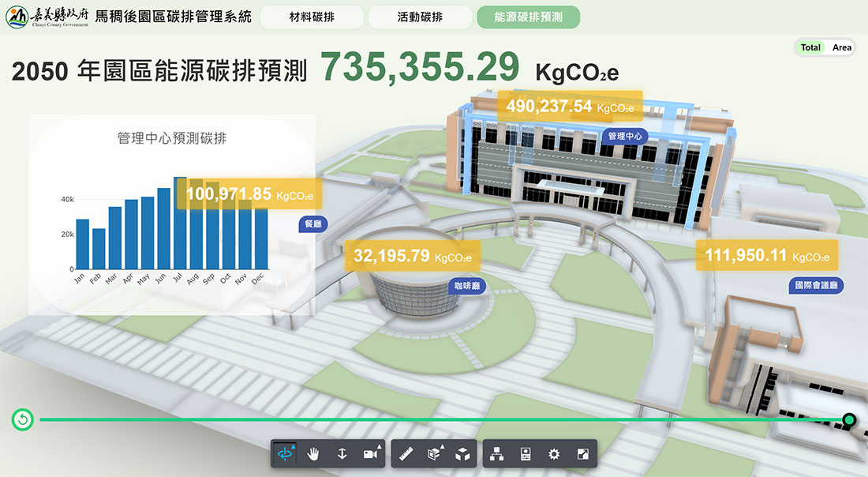Open the 材料碳排 tab
The height and width of the screenshot is (477, 868).
coord(312,17)
